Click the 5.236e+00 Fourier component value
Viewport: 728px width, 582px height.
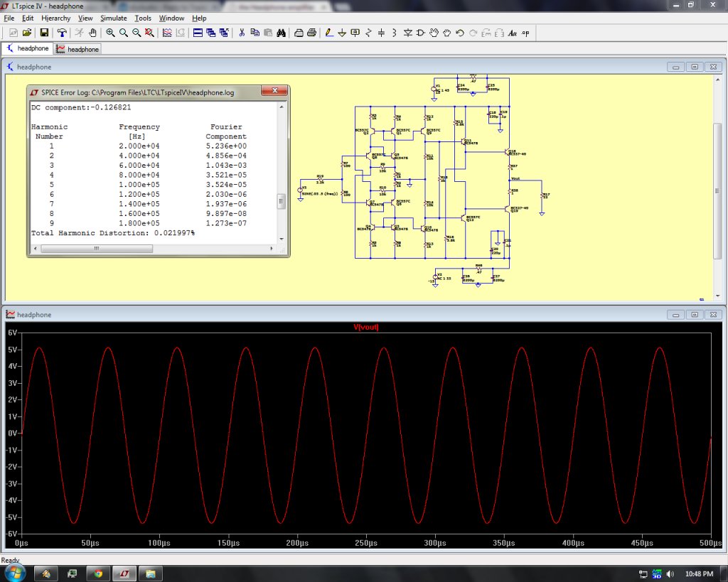[x=226, y=146]
